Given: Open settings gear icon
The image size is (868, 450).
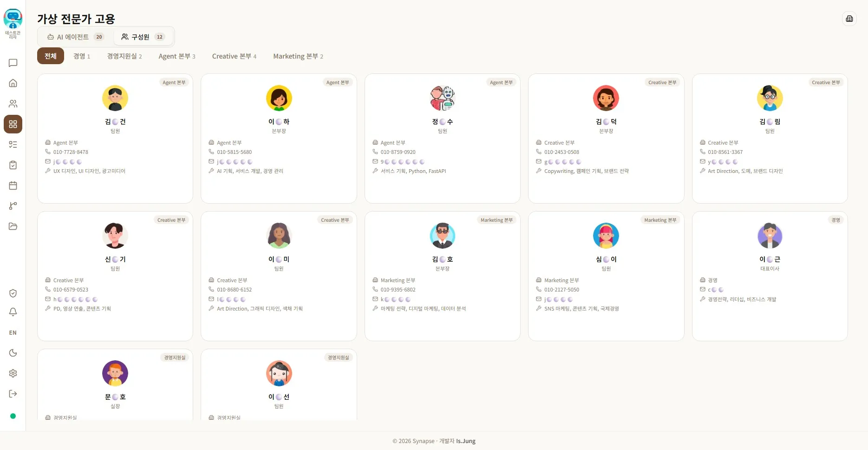Looking at the screenshot, I should [13, 373].
